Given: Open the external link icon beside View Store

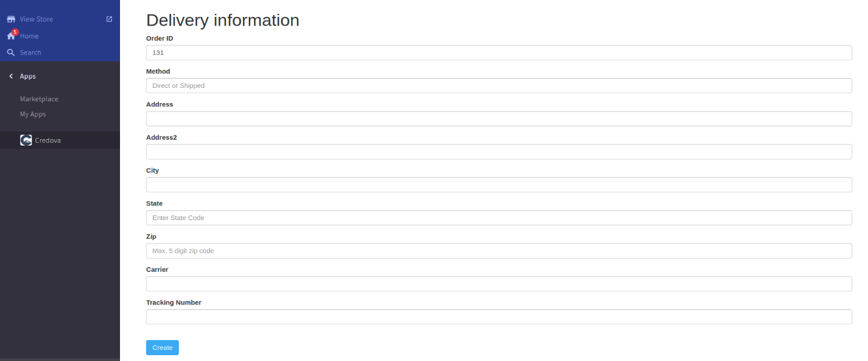Looking at the screenshot, I should (109, 19).
